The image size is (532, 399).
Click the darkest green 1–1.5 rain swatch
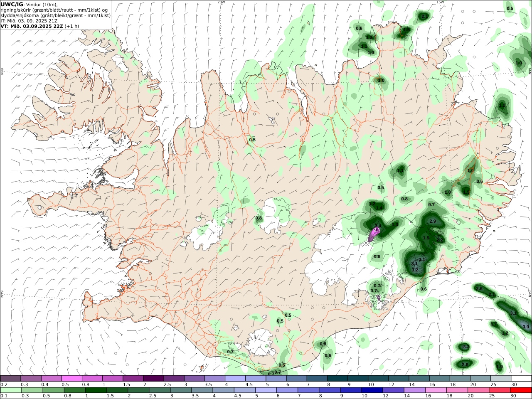[96, 390]
